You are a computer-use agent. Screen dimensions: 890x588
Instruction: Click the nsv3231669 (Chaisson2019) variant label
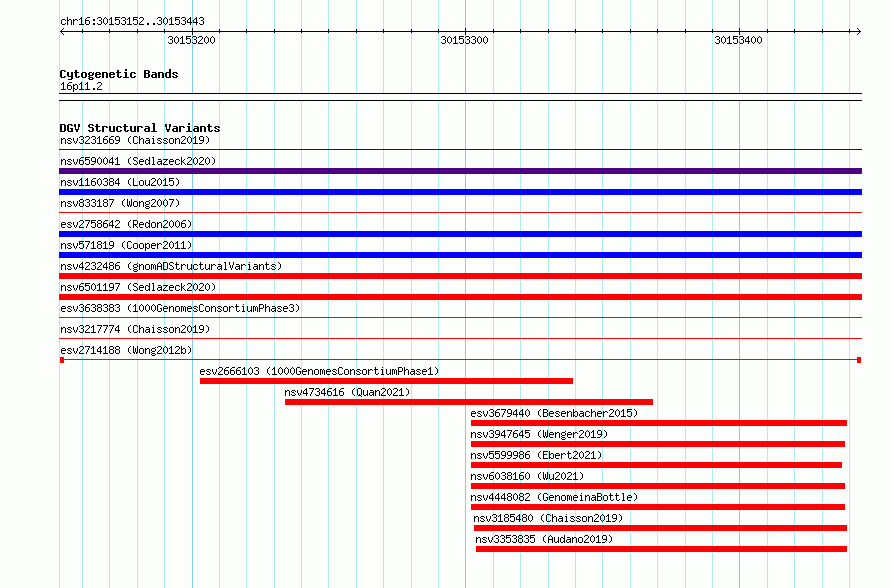(135, 140)
